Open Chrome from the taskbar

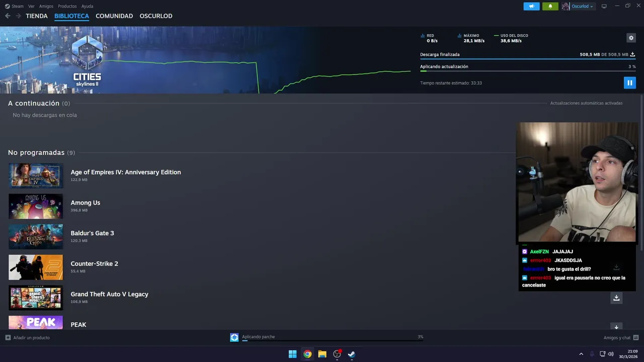[x=307, y=354]
